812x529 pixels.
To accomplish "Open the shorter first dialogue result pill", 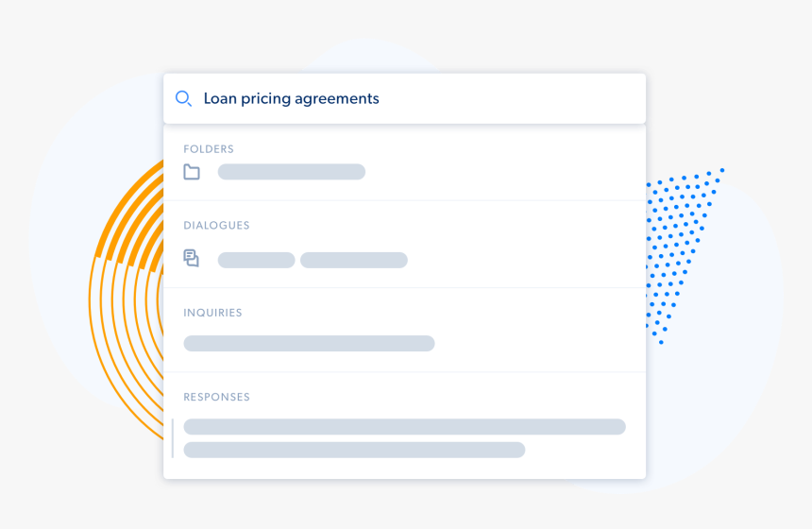I will pyautogui.click(x=257, y=260).
